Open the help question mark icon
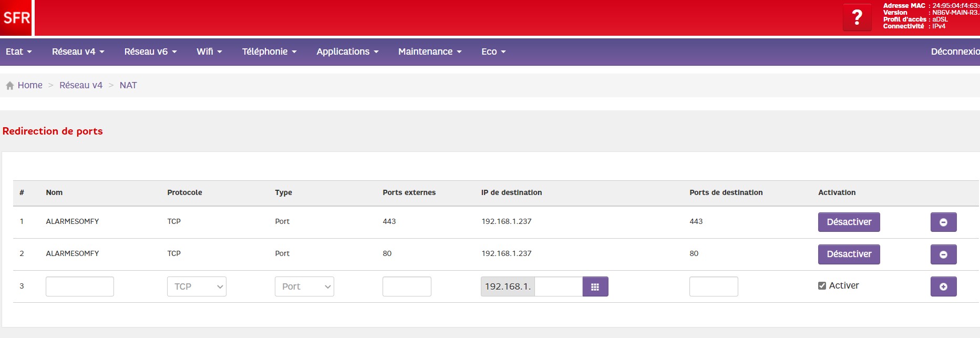This screenshot has height=338, width=980. (857, 17)
